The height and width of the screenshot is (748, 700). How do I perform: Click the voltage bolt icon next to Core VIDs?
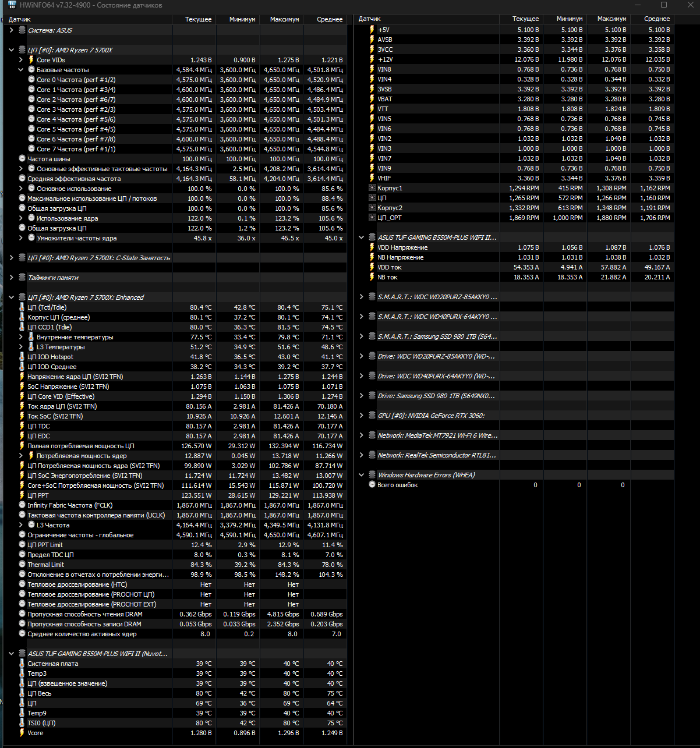pyautogui.click(x=31, y=60)
